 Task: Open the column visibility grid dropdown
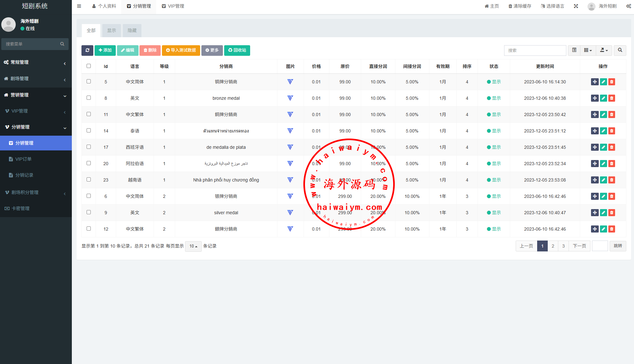coord(588,50)
